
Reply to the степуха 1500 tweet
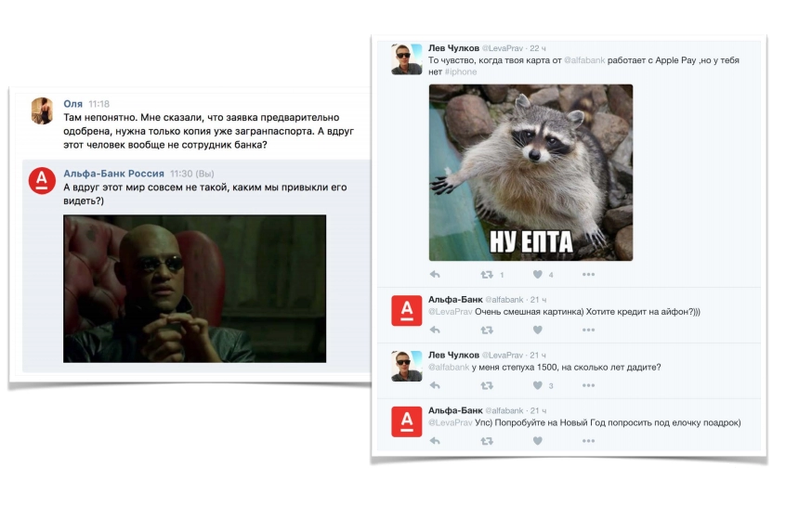[x=435, y=385]
